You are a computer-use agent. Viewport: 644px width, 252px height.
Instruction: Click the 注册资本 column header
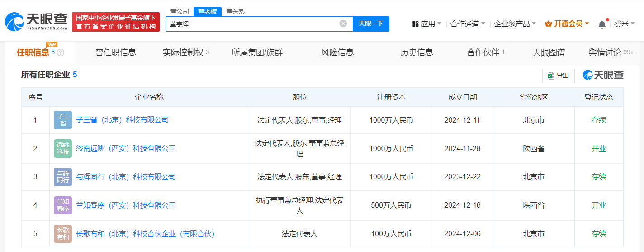click(391, 97)
